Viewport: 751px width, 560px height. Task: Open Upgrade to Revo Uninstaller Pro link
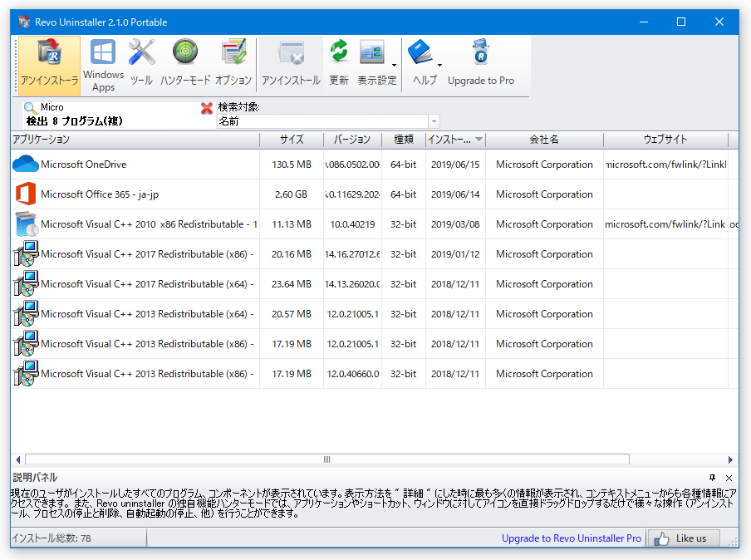click(x=572, y=538)
